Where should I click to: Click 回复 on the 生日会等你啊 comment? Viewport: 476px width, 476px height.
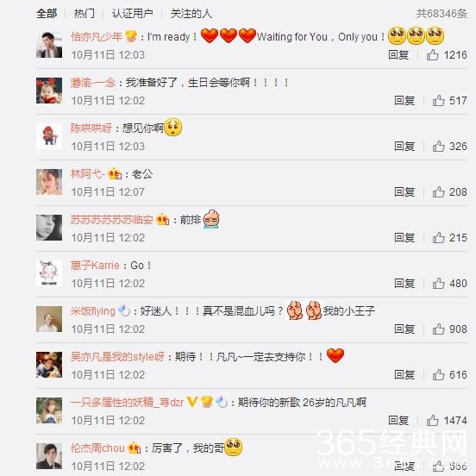(404, 101)
